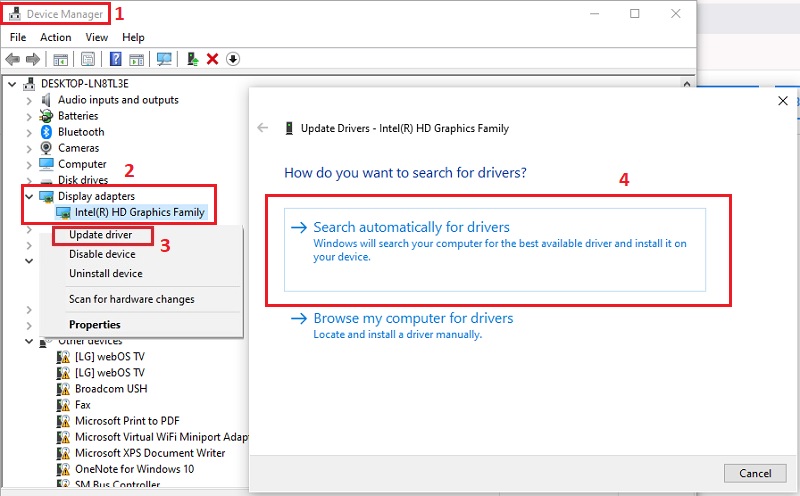Click the Batteries category icon
This screenshot has height=496, width=800.
click(46, 116)
